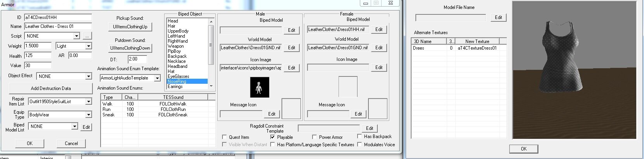Open the Animation Sound Enum Template dropdown
The width and height of the screenshot is (644, 159).
pyautogui.click(x=157, y=78)
